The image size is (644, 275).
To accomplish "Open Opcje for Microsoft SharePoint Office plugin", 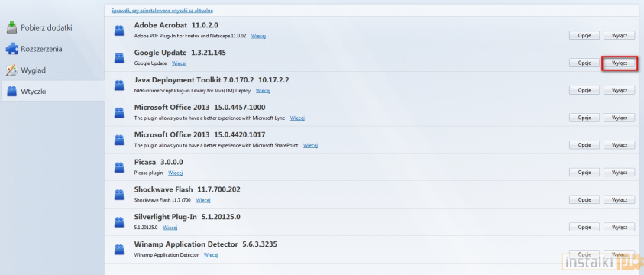I will pos(584,145).
